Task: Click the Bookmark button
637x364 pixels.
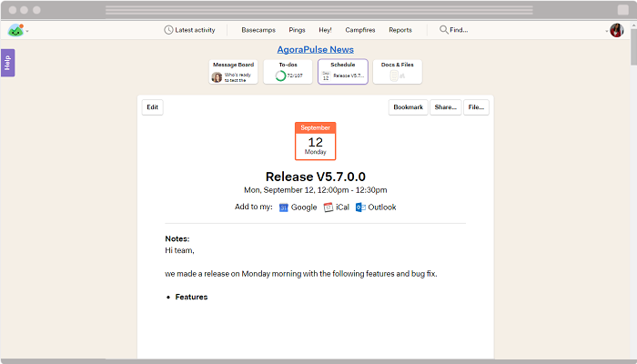Action: [x=408, y=107]
